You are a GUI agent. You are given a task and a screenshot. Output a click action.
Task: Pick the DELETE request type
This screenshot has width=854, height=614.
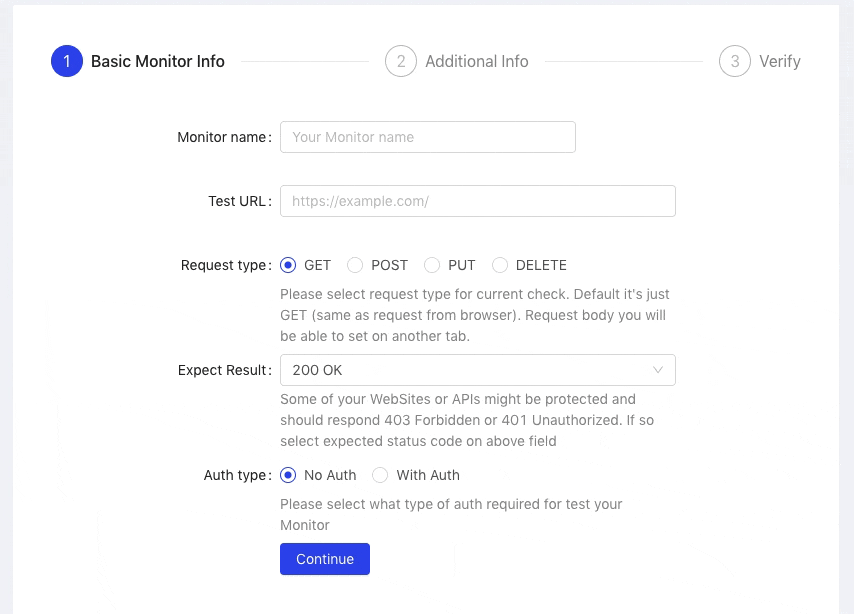(500, 265)
